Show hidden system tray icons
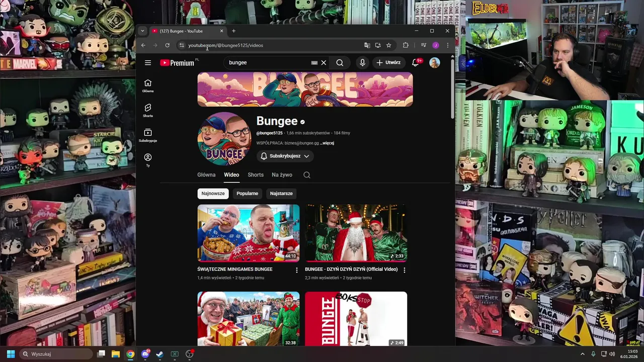 [x=583, y=354]
